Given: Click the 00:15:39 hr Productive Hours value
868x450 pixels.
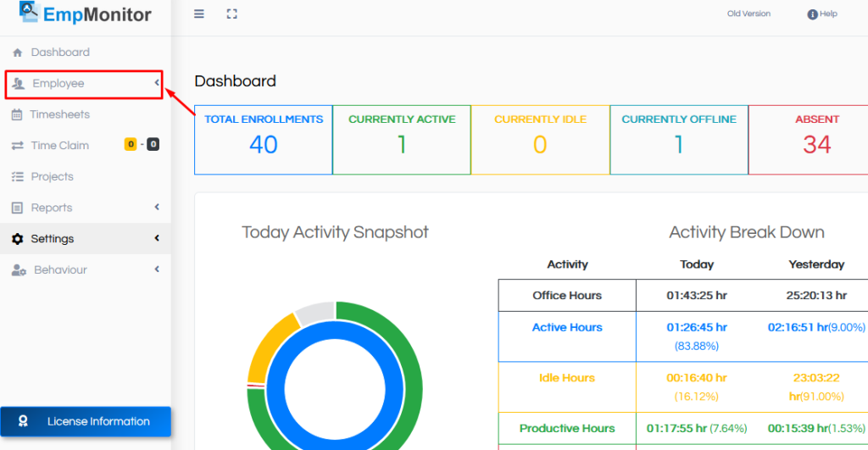Looking at the screenshot, I should pyautogui.click(x=798, y=429).
